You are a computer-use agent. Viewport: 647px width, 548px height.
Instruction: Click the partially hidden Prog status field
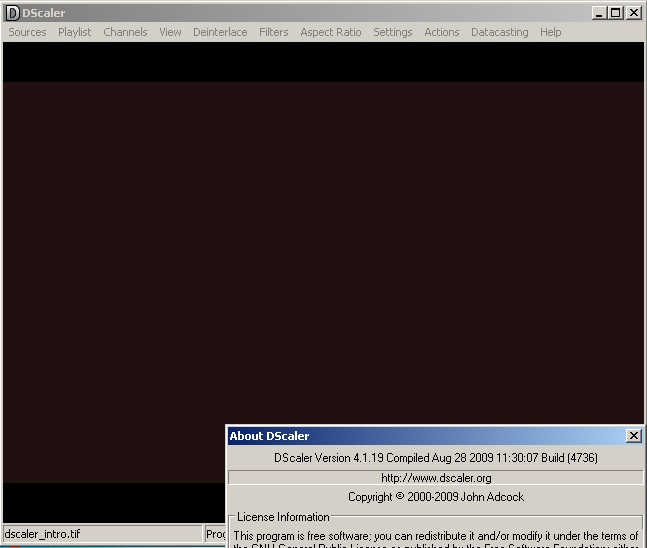[215, 534]
